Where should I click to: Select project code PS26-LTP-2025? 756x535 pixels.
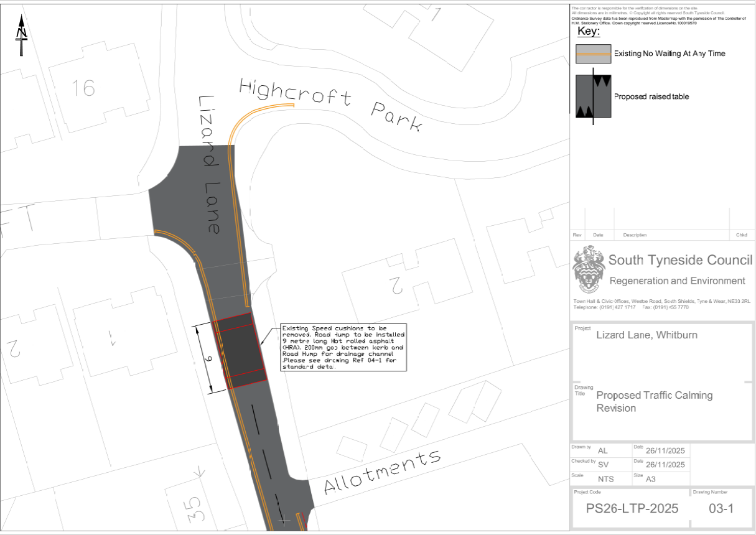tap(632, 509)
